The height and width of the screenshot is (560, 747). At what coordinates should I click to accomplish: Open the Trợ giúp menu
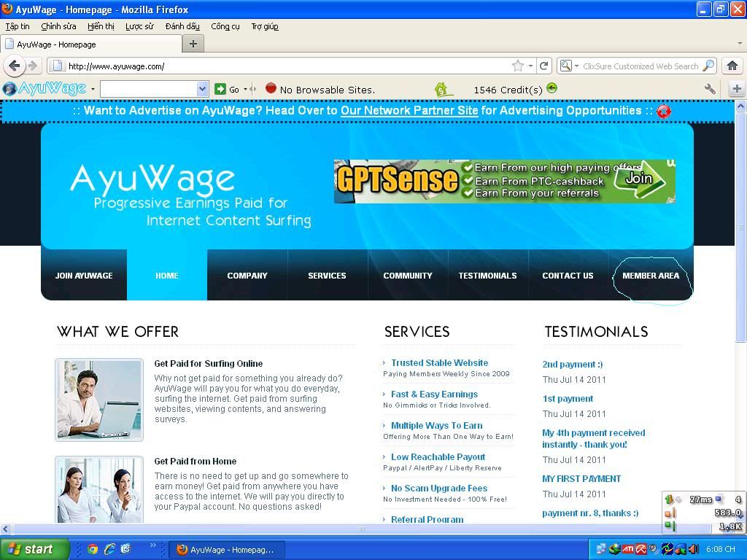[265, 26]
